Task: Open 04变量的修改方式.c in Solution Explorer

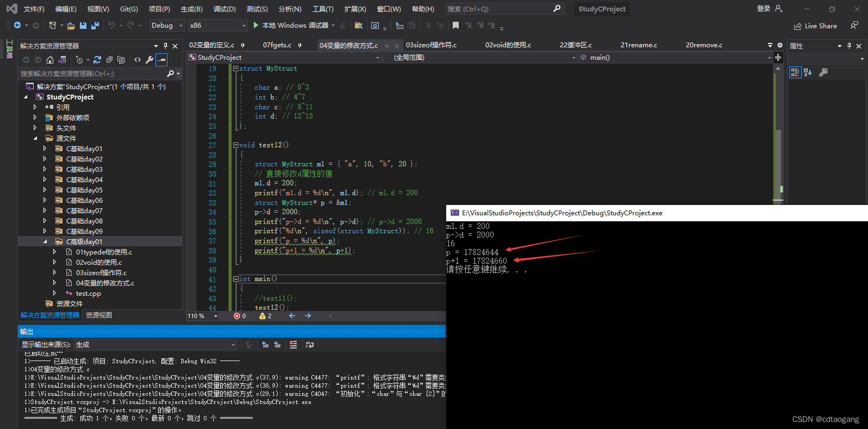Action: coord(105,283)
